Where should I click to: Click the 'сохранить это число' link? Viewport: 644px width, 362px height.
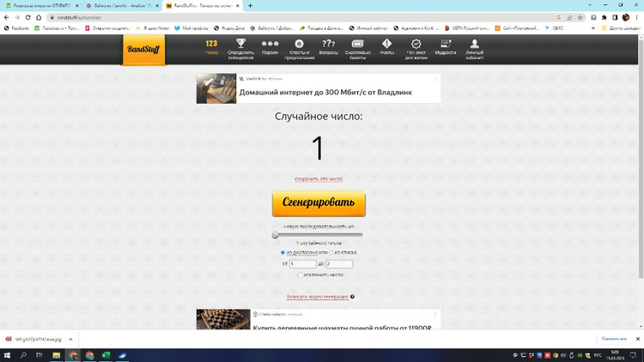pyautogui.click(x=319, y=179)
